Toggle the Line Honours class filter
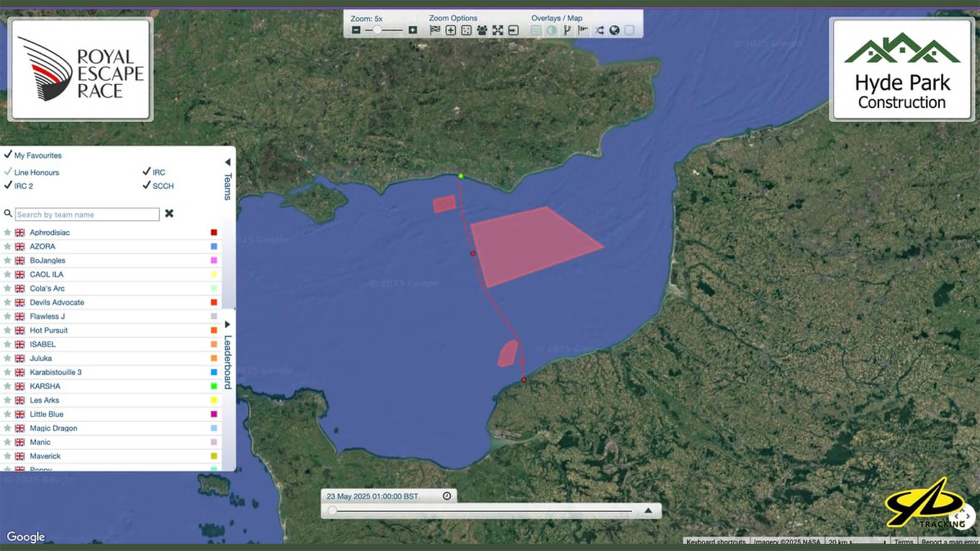The width and height of the screenshot is (980, 551). (x=8, y=172)
